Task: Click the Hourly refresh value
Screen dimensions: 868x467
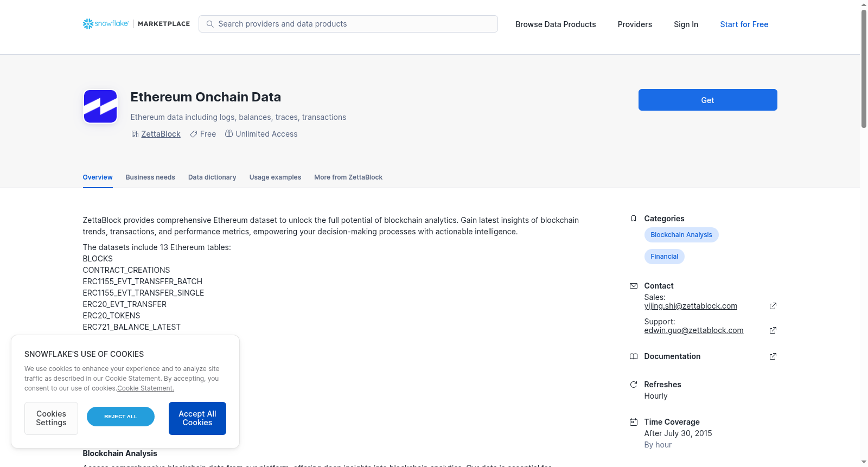Action: [656, 396]
